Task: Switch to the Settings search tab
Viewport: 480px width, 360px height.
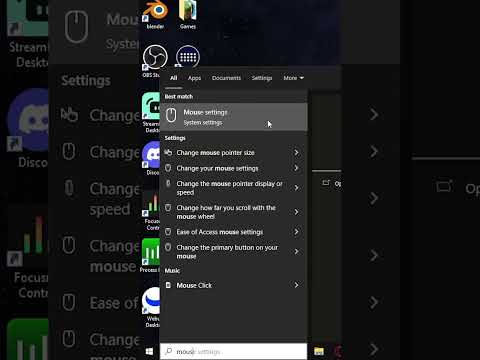Action: 262,78
